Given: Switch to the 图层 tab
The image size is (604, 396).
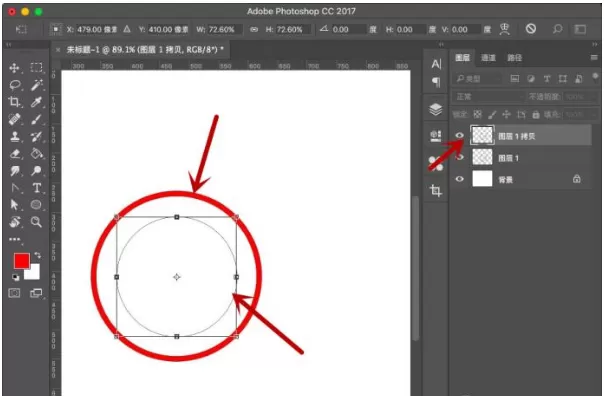Looking at the screenshot, I should pos(462,58).
